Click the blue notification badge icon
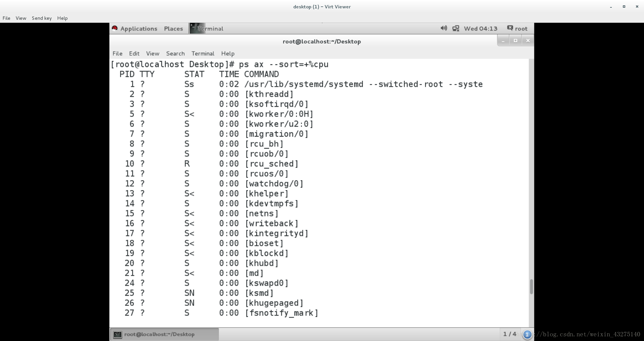Viewport: 644px width, 341px height. (x=527, y=334)
